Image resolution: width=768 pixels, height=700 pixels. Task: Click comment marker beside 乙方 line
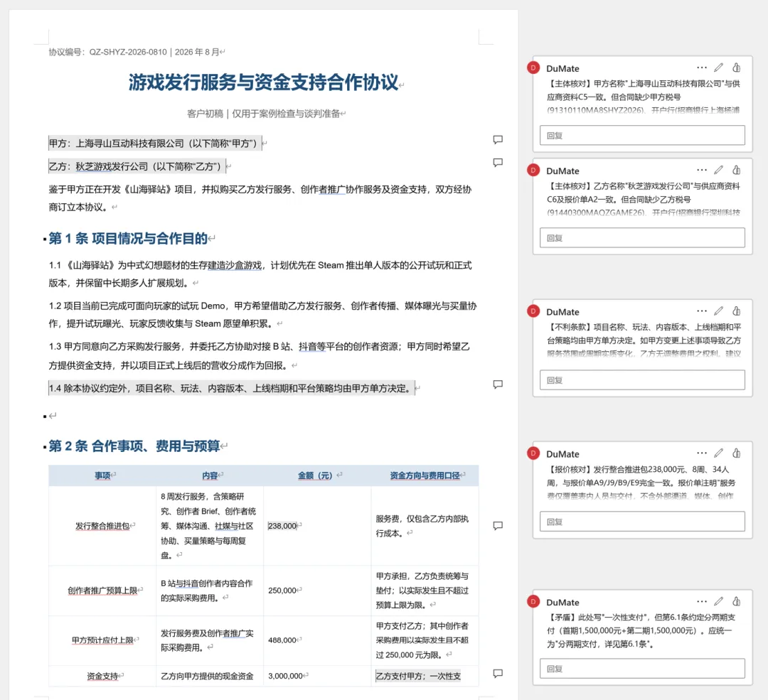pos(498,163)
